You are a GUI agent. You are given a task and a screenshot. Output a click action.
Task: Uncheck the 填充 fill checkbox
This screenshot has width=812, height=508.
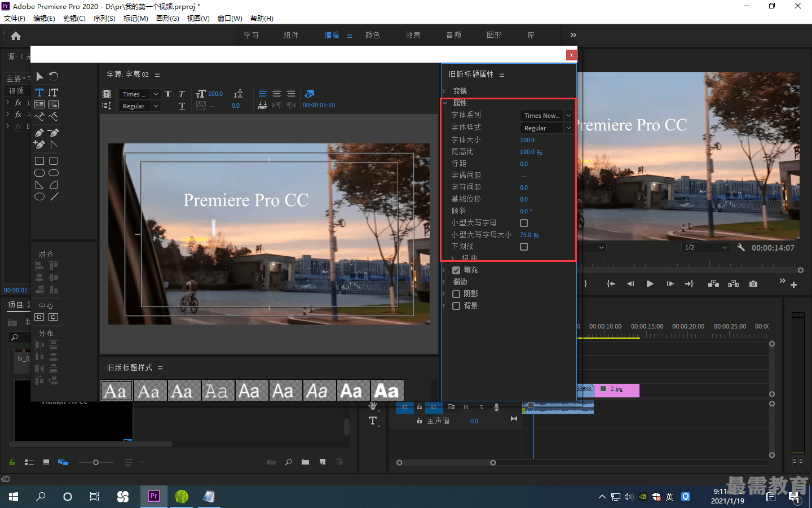(456, 270)
